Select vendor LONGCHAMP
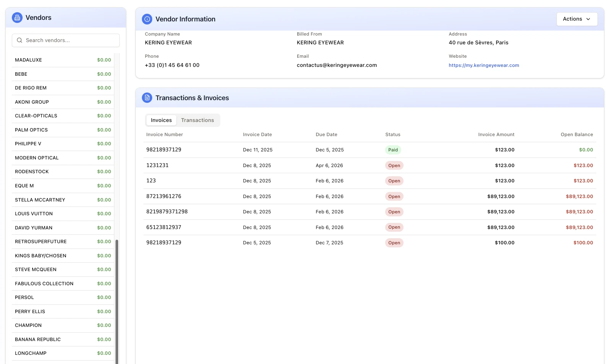 click(63, 353)
